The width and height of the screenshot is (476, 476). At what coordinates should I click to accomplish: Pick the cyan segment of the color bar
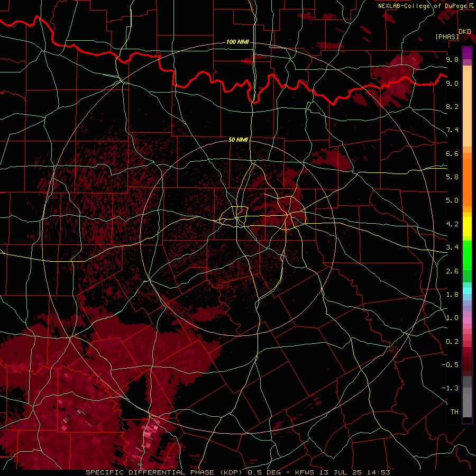(x=467, y=291)
